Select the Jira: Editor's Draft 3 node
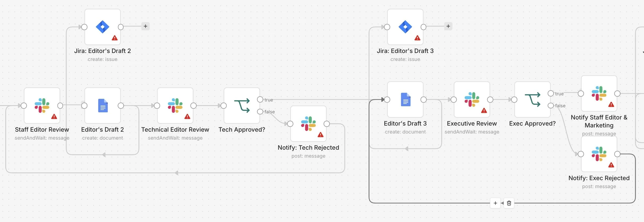 point(405,27)
